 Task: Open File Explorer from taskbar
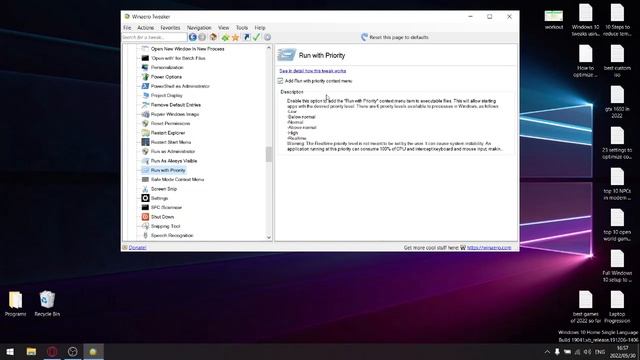point(31,351)
